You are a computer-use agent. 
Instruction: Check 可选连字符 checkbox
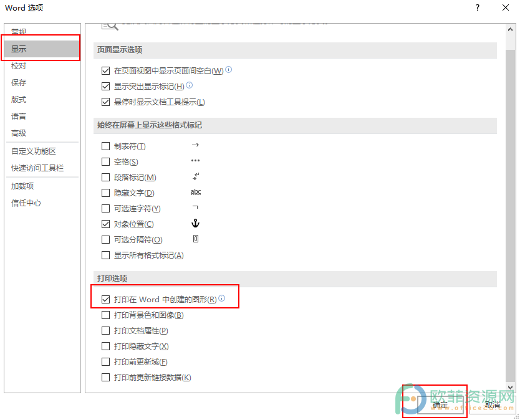[105, 209]
